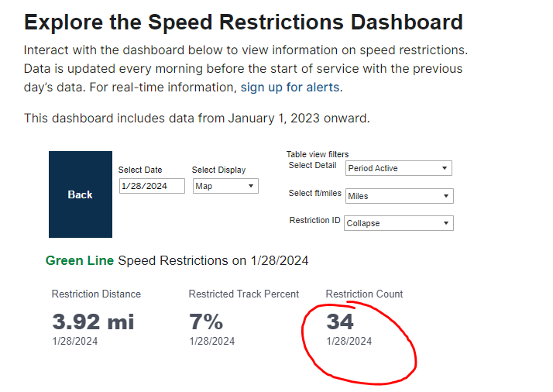
Task: Click the Restriction Distance label
Action: tap(96, 294)
